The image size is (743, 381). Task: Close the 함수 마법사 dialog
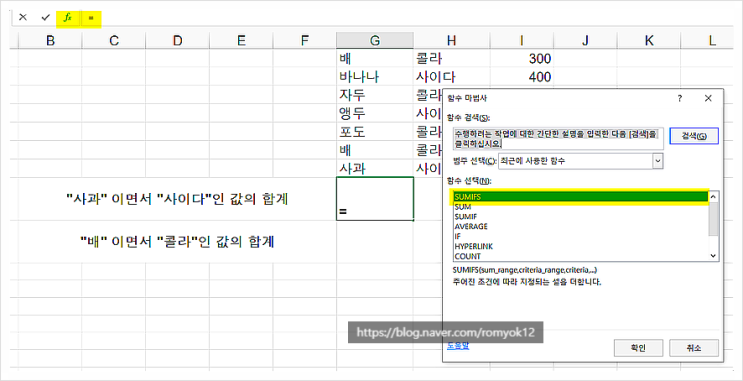tap(708, 98)
